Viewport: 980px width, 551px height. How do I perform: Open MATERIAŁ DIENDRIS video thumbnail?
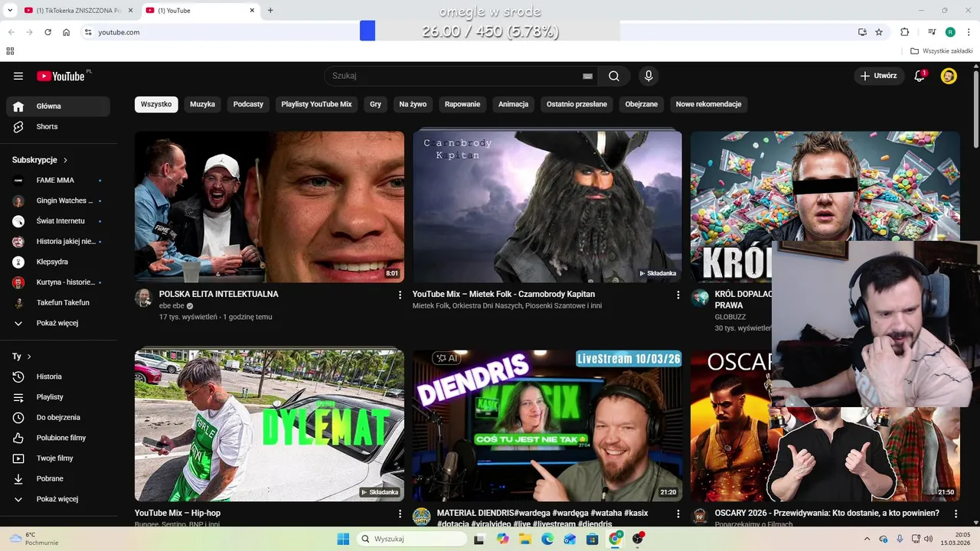(x=547, y=425)
